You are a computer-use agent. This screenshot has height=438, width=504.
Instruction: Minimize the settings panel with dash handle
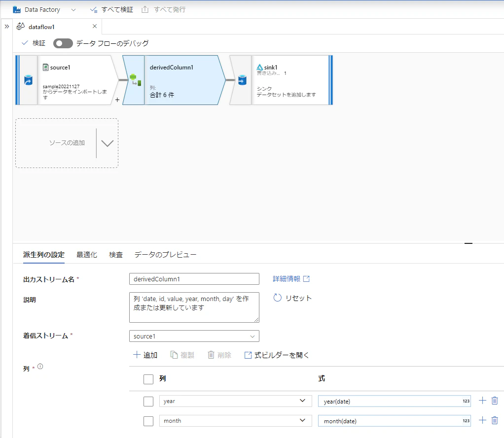tap(468, 243)
